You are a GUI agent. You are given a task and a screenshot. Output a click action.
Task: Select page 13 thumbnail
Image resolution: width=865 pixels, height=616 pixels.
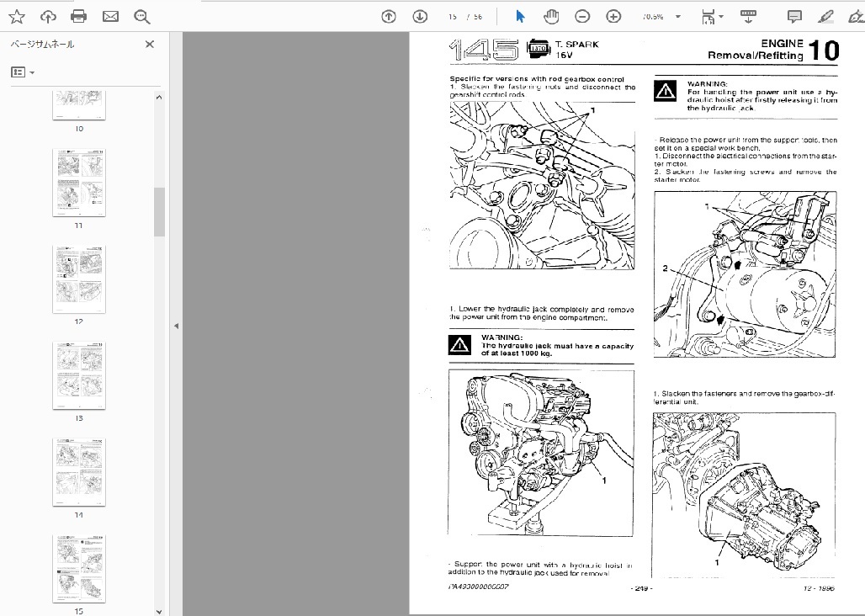(79, 375)
